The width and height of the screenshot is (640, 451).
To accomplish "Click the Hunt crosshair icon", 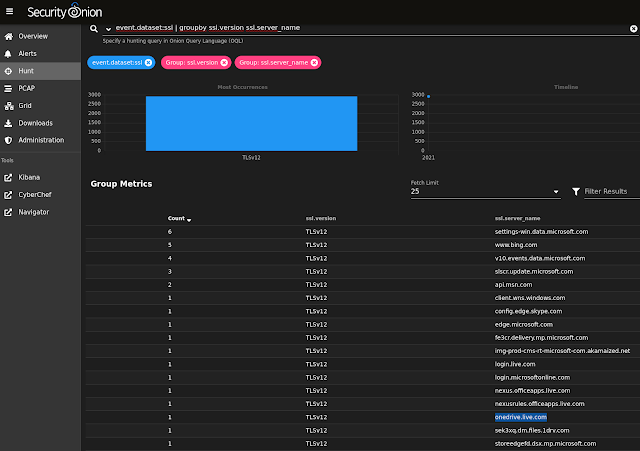I will (x=8, y=71).
